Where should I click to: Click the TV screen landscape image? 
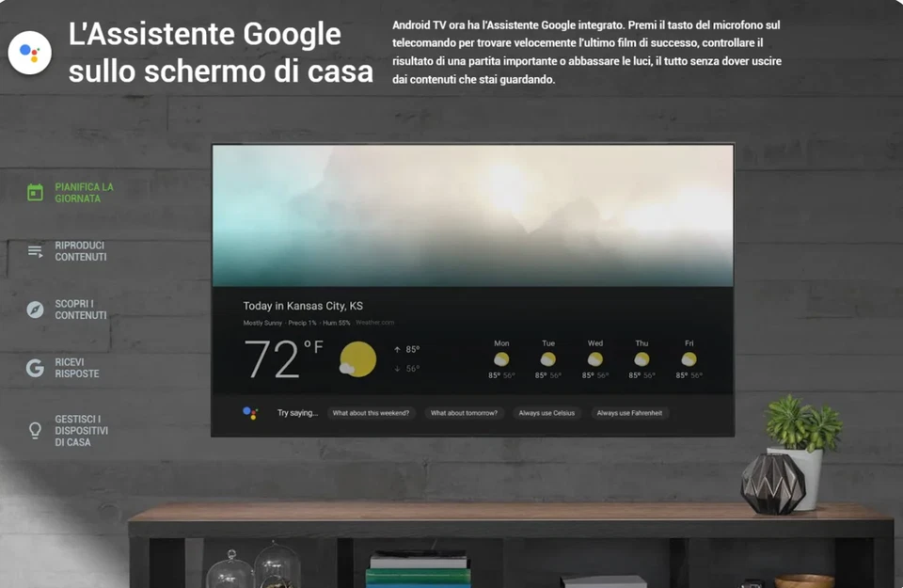pos(473,215)
